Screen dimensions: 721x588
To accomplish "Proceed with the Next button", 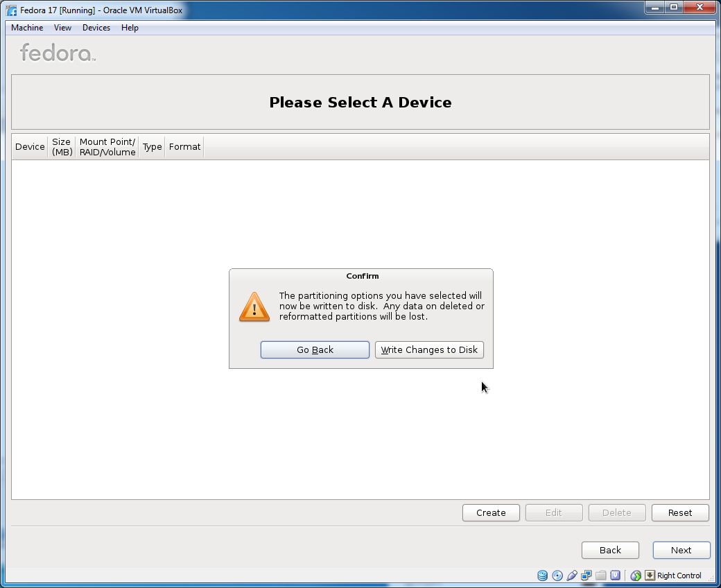I will tap(681, 551).
